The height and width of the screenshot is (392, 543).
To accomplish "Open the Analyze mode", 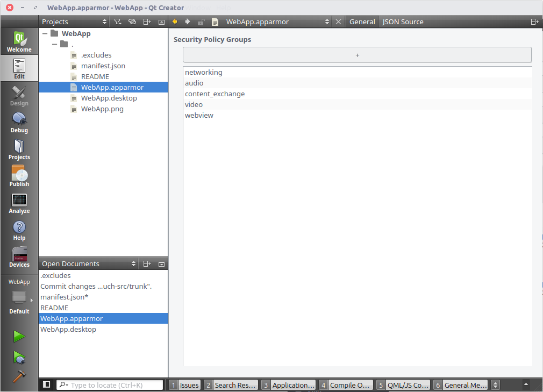I will pyautogui.click(x=19, y=203).
